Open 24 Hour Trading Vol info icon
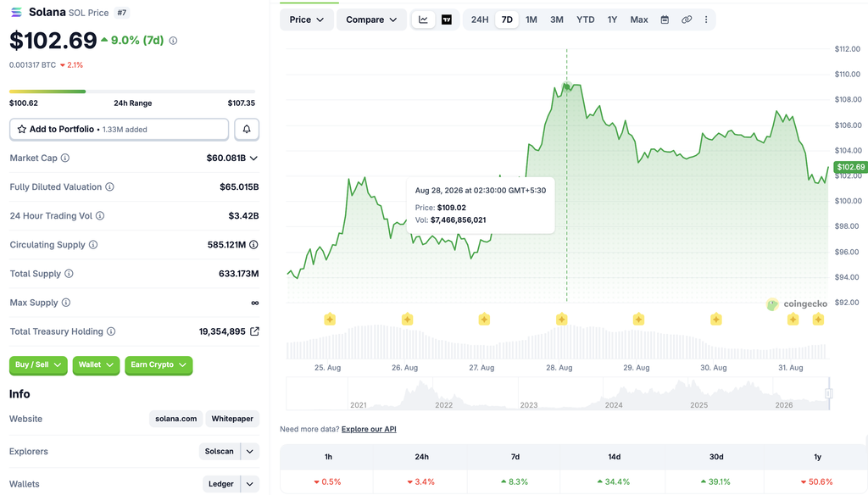This screenshot has height=495, width=868. point(100,215)
